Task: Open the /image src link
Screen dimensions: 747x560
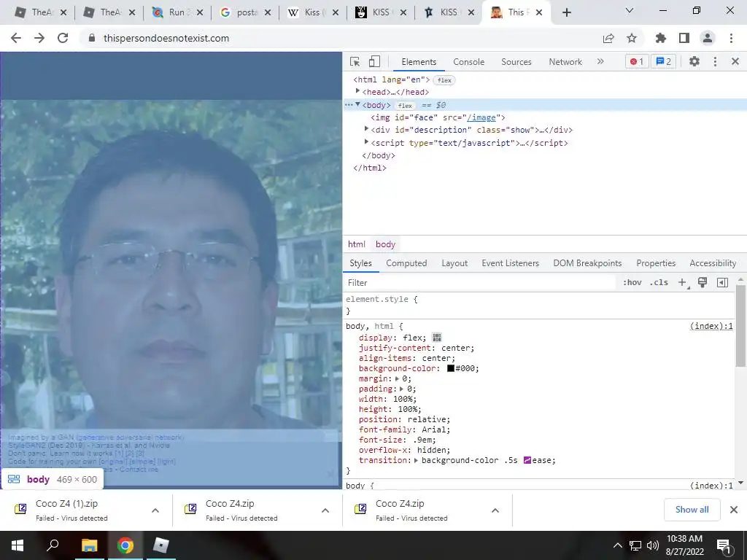Action: tap(481, 117)
